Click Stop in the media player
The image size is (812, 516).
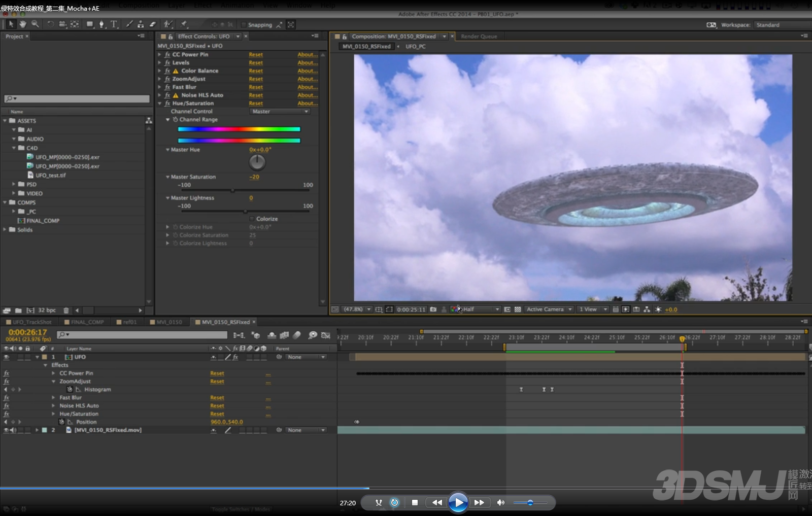point(415,503)
